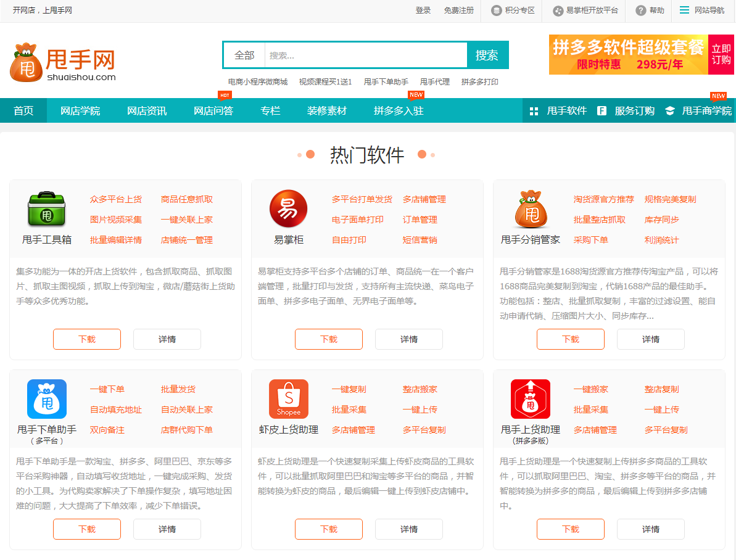The image size is (736, 560).
Task: Open the 甩手工具箱 toolbox icon
Action: tap(46, 209)
